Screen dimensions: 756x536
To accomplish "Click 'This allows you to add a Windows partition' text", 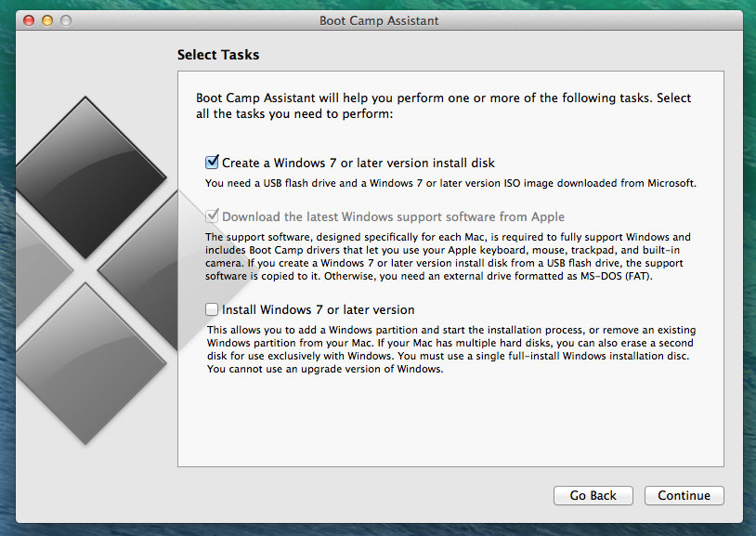I will coord(451,349).
